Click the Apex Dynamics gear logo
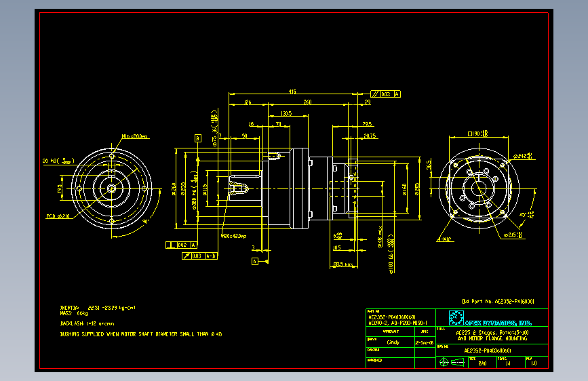The height and width of the screenshot is (381, 588). pyautogui.click(x=456, y=318)
